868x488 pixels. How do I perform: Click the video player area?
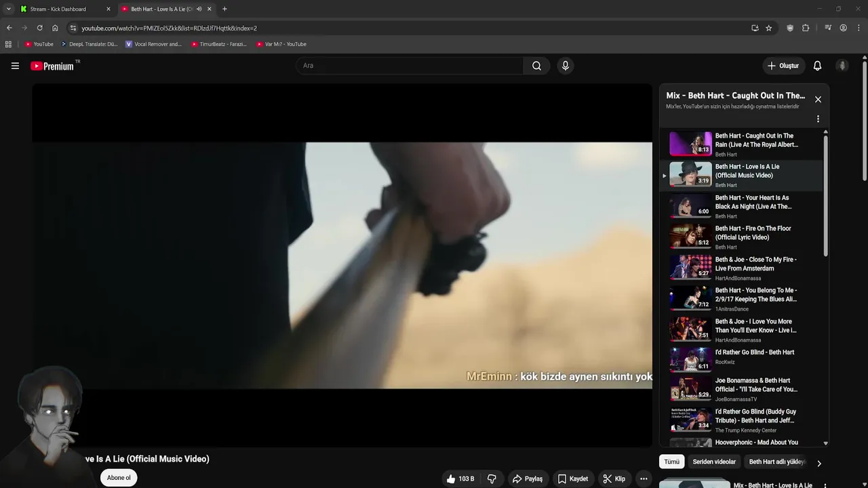342,265
